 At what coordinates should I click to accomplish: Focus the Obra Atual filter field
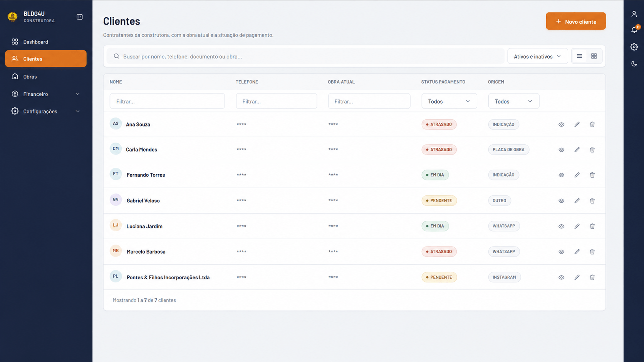click(369, 101)
